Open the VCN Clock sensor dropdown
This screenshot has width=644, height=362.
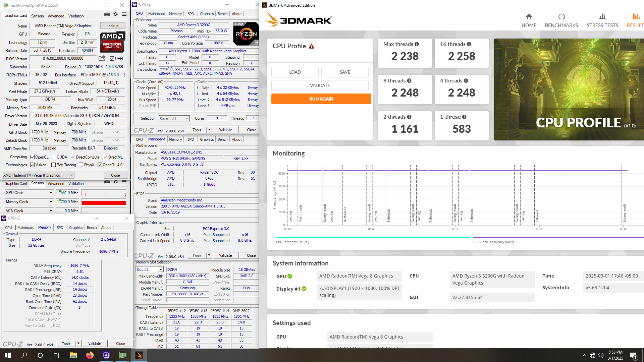click(x=30, y=211)
